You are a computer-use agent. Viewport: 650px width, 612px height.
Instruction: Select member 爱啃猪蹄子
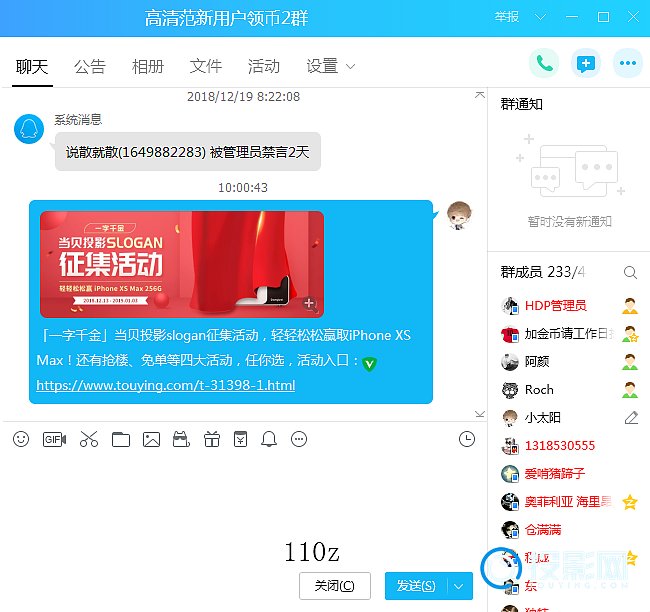[x=555, y=474]
